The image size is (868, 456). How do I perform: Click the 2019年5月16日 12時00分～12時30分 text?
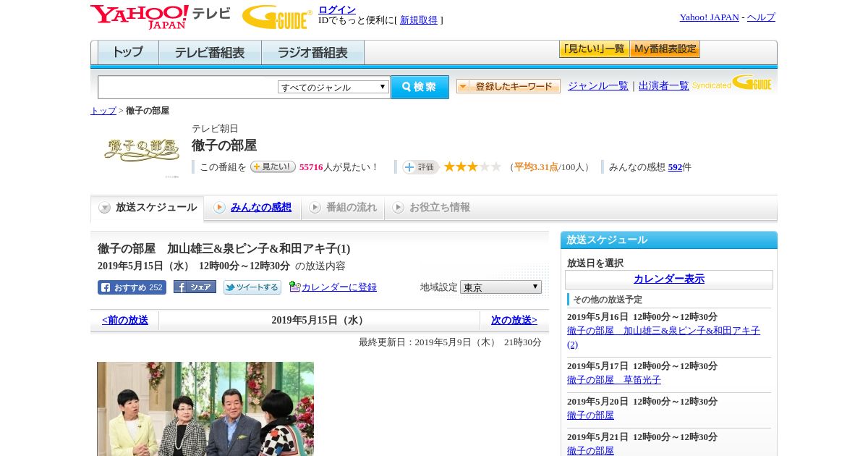click(x=642, y=317)
